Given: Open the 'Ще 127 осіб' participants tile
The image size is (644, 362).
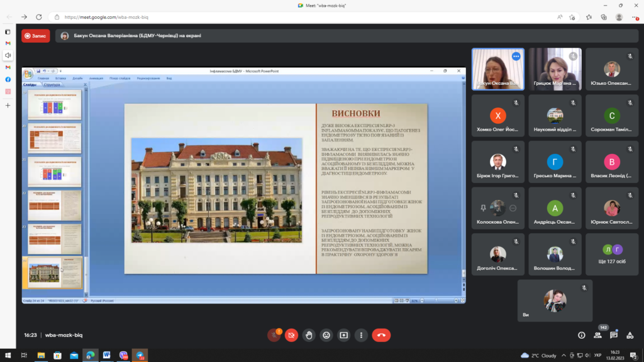Looking at the screenshot, I should (612, 254).
